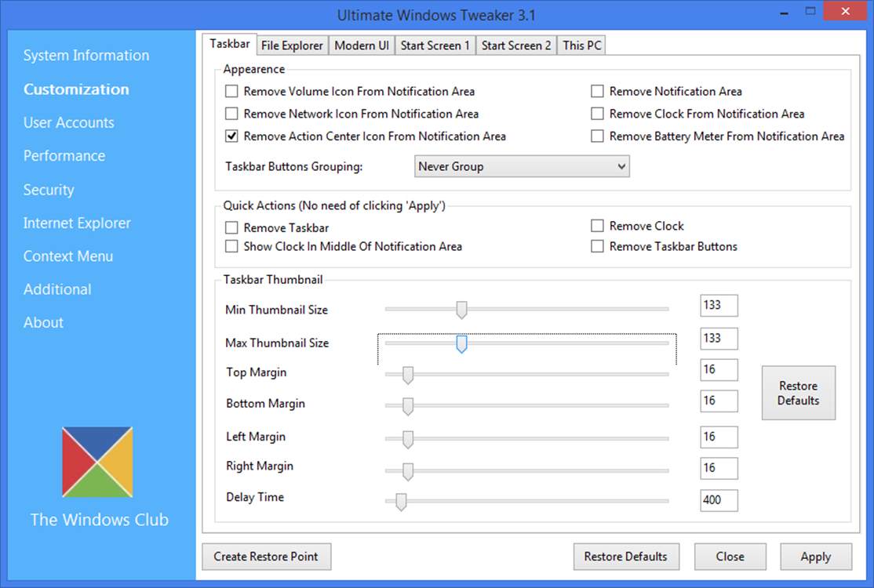Image resolution: width=874 pixels, height=588 pixels.
Task: Maximize the Ultimate Windows Tweaker window
Action: [x=810, y=12]
